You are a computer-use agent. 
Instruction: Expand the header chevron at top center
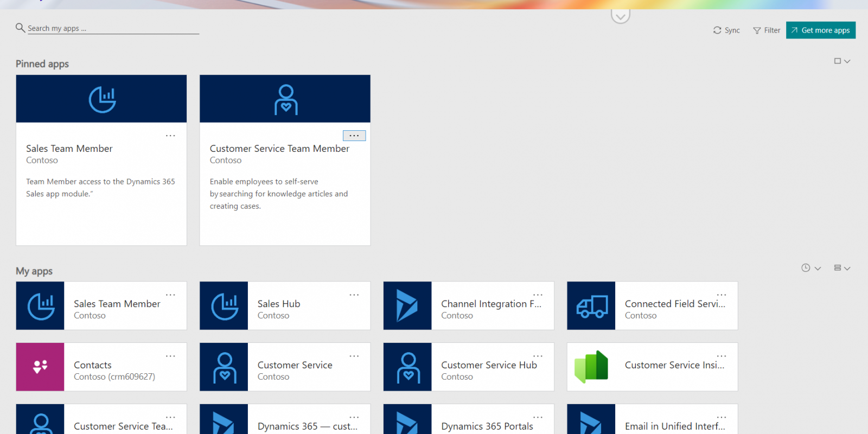coord(621,16)
